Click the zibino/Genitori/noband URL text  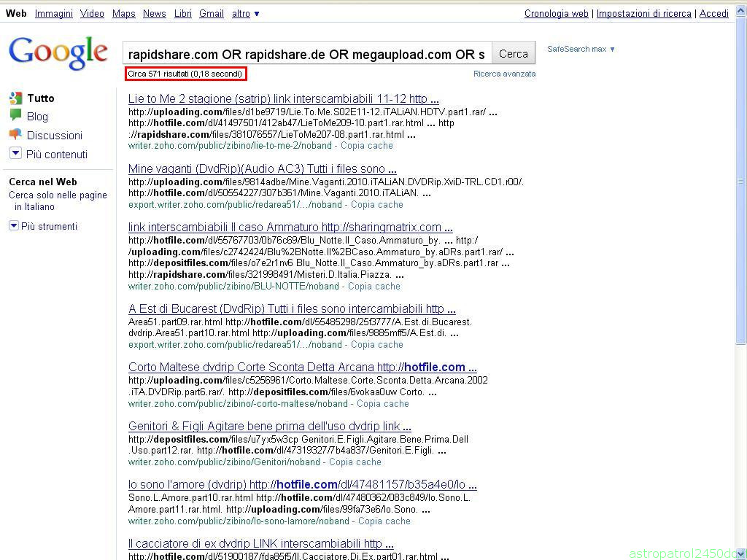coord(225,462)
